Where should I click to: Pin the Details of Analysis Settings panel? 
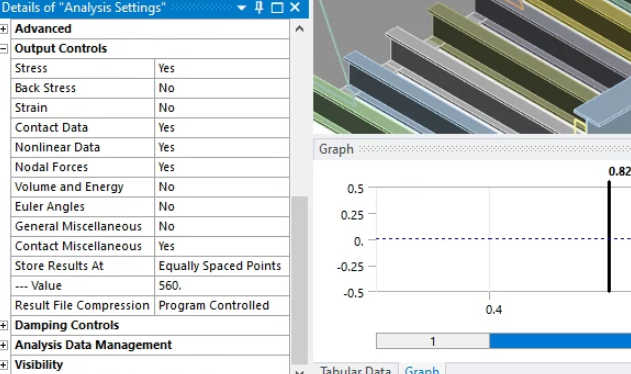coord(259,7)
